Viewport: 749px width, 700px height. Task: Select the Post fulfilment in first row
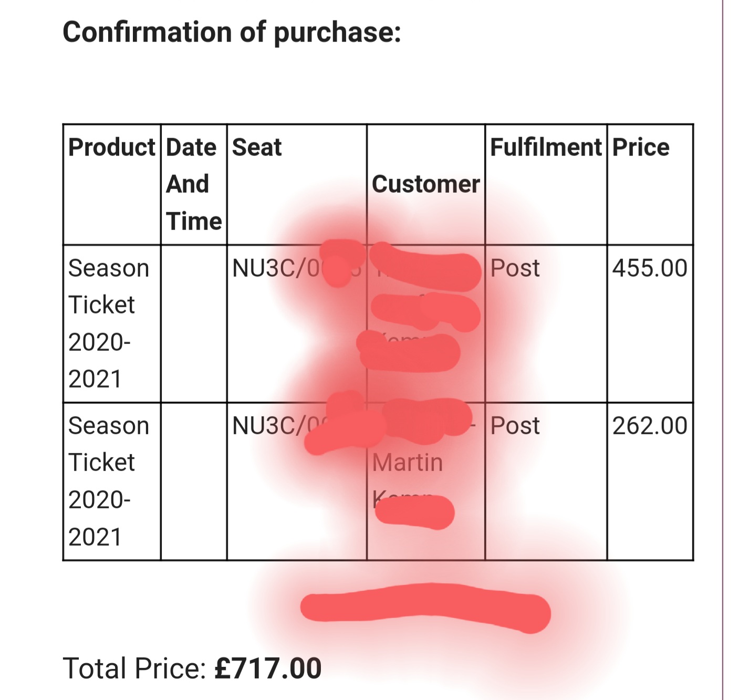click(x=515, y=268)
